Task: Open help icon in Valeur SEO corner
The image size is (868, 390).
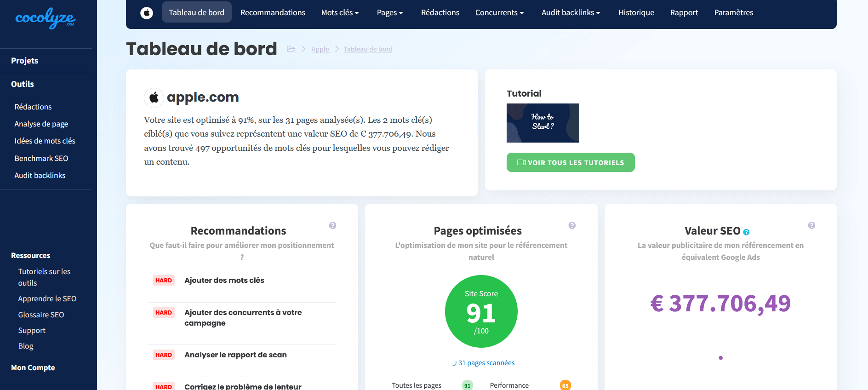Action: click(x=811, y=225)
